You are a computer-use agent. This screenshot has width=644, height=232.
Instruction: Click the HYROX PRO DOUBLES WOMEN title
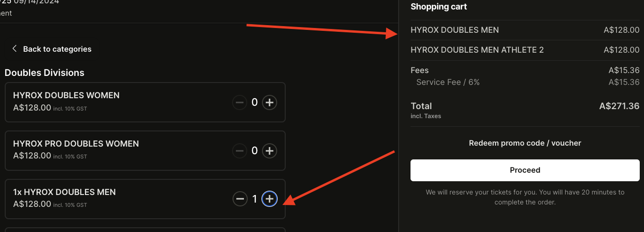(x=76, y=144)
